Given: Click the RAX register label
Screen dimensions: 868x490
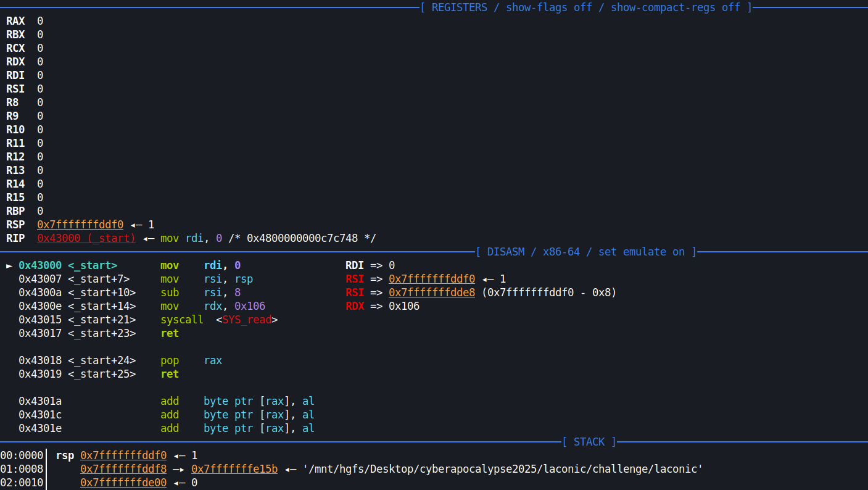Looking at the screenshot, I should tap(15, 21).
